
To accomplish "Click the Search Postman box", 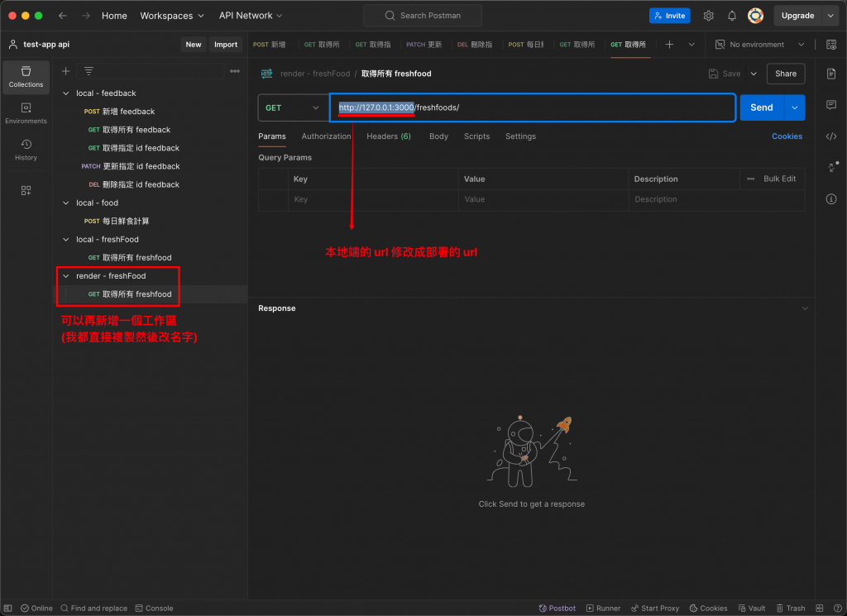I will tap(423, 16).
